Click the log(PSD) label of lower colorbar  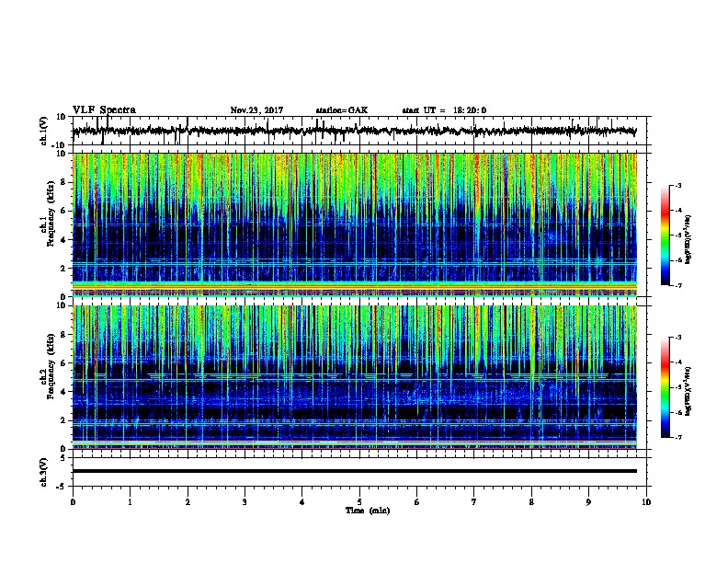[688, 392]
